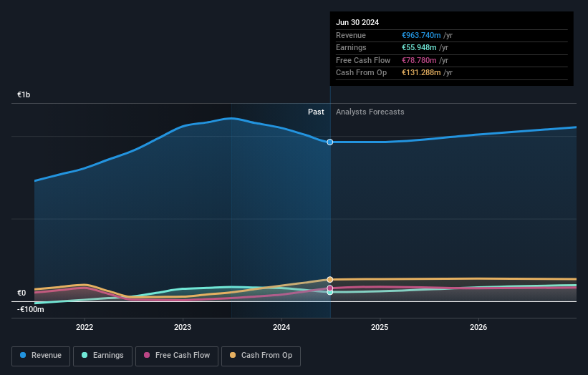Click the Analysts Forecasts label
The height and width of the screenshot is (375, 588).
click(x=370, y=112)
